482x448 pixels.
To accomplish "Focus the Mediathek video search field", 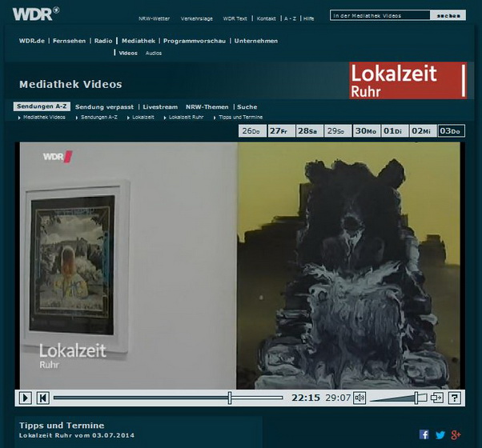I will pyautogui.click(x=378, y=15).
